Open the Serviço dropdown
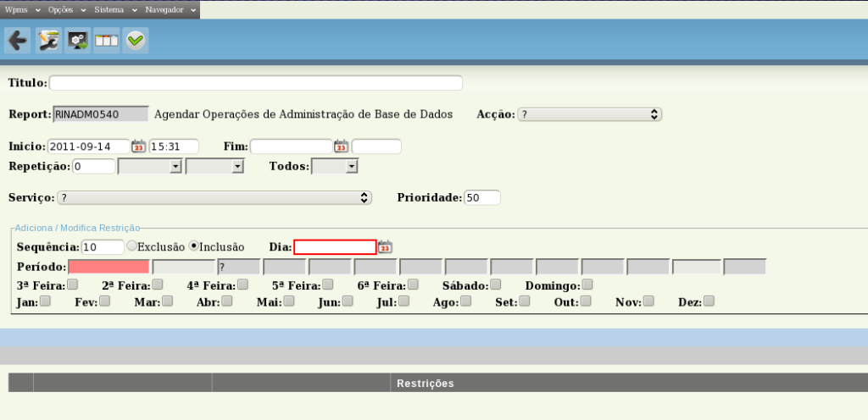 point(214,198)
